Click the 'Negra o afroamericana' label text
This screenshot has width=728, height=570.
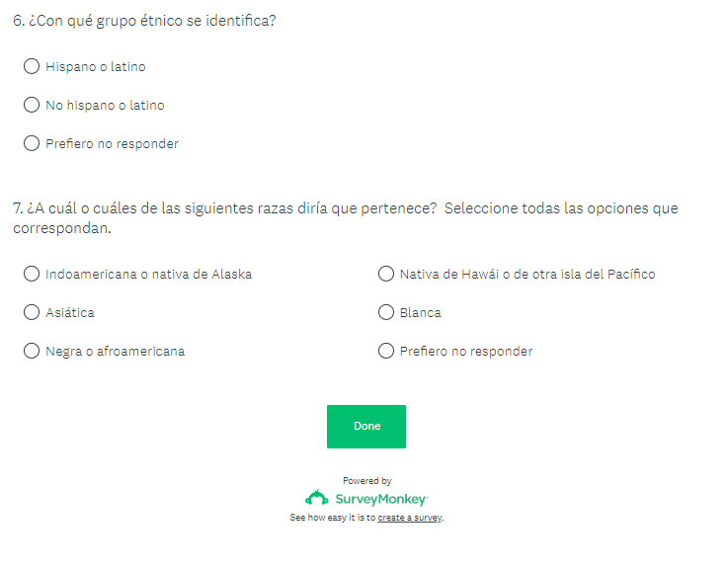pyautogui.click(x=115, y=351)
